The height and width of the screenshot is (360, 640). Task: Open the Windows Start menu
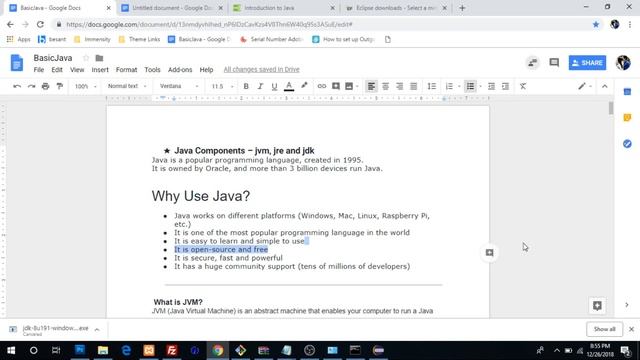pos(11,350)
